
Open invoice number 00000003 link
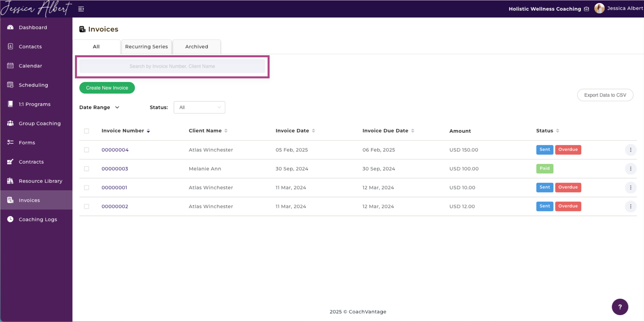(115, 169)
